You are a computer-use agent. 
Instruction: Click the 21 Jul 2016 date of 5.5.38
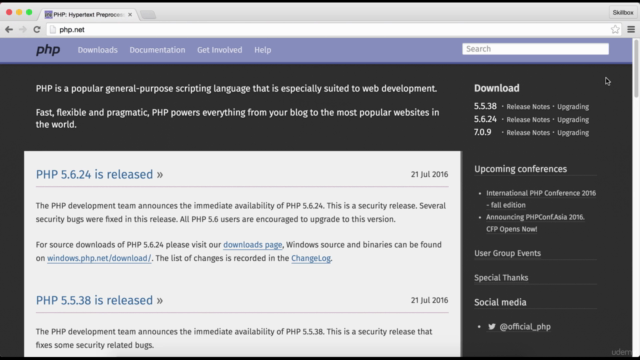tap(429, 300)
